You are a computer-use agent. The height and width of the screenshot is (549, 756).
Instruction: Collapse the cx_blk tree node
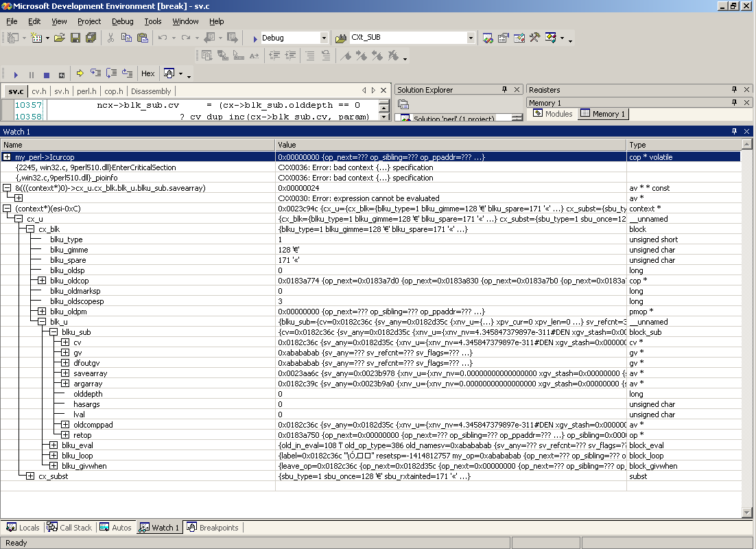[30, 229]
